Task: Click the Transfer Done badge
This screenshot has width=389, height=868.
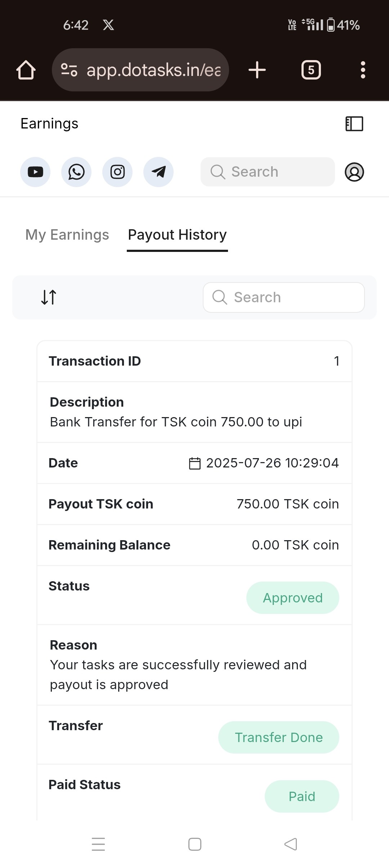Action: [x=278, y=737]
